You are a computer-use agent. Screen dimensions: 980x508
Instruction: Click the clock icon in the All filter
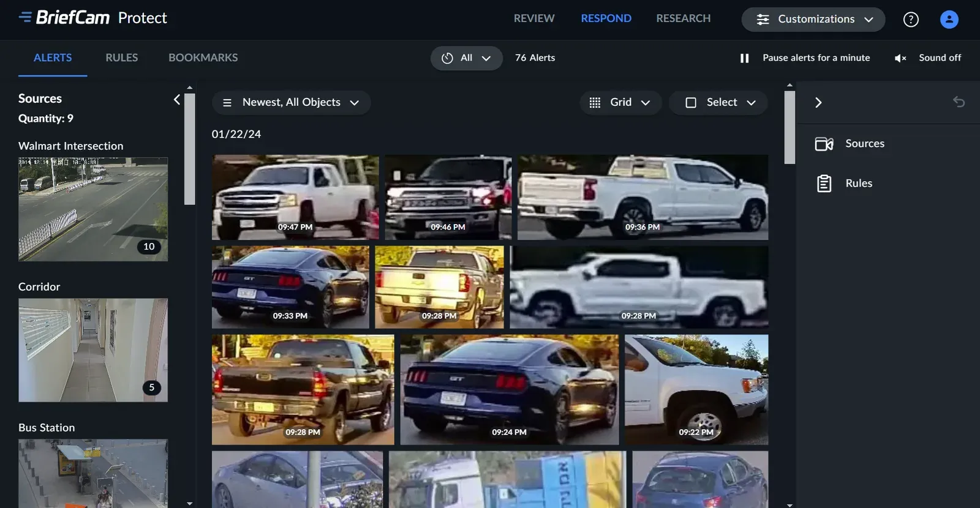[447, 58]
